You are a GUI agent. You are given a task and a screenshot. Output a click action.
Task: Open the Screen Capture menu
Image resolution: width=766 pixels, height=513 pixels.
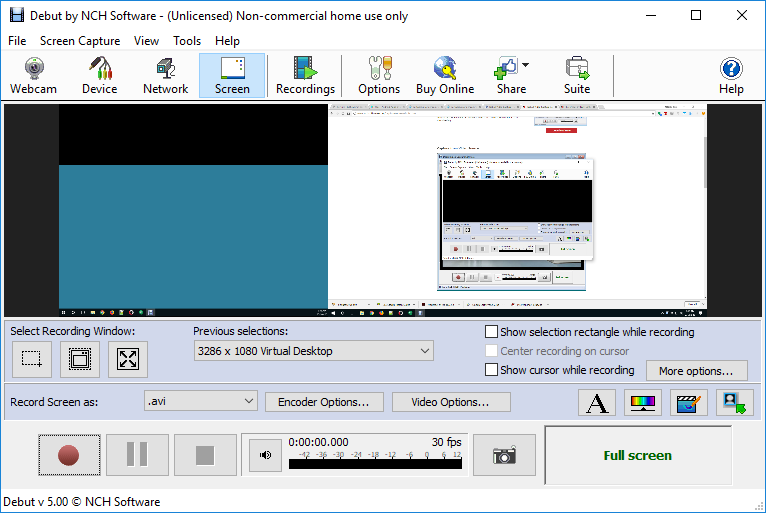pyautogui.click(x=80, y=41)
